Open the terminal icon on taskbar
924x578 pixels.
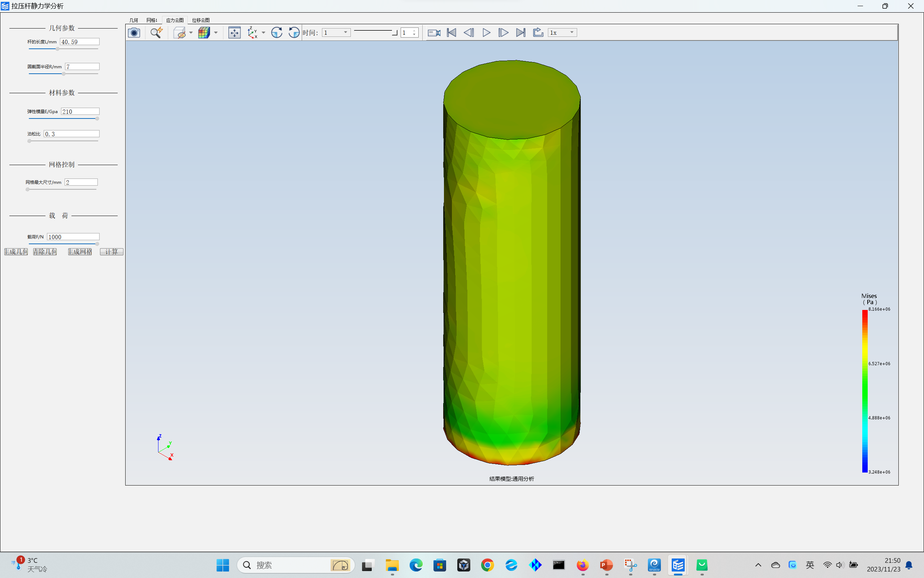[559, 565]
